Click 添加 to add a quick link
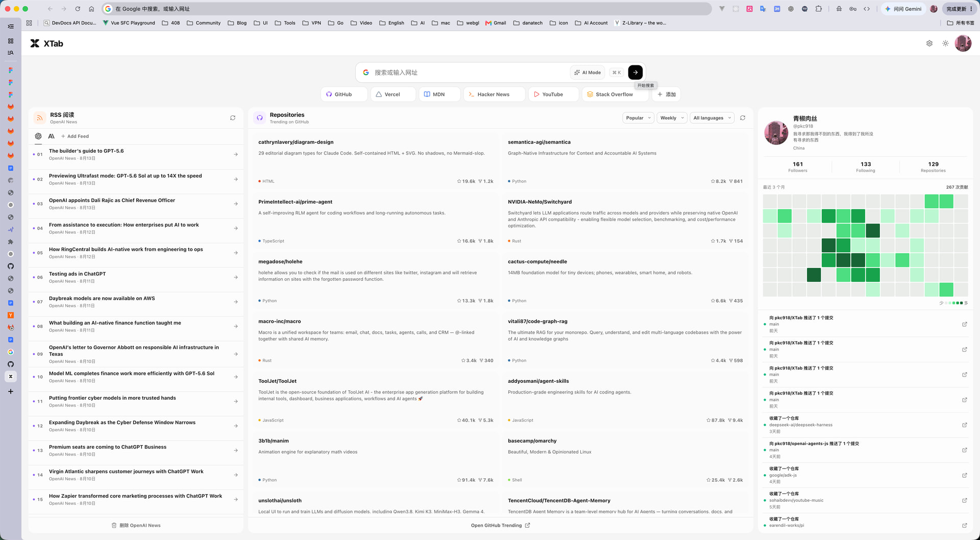Screen dimensions: 980x540 [x=666, y=94]
